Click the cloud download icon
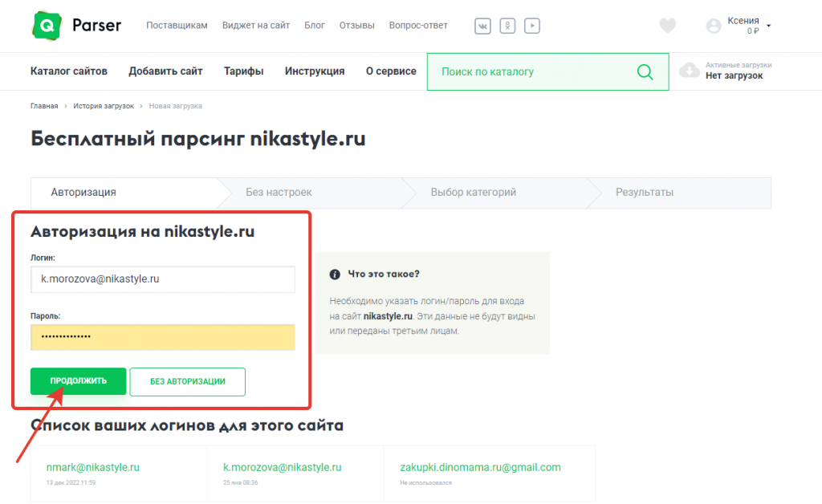This screenshot has height=504, width=822. tap(690, 70)
